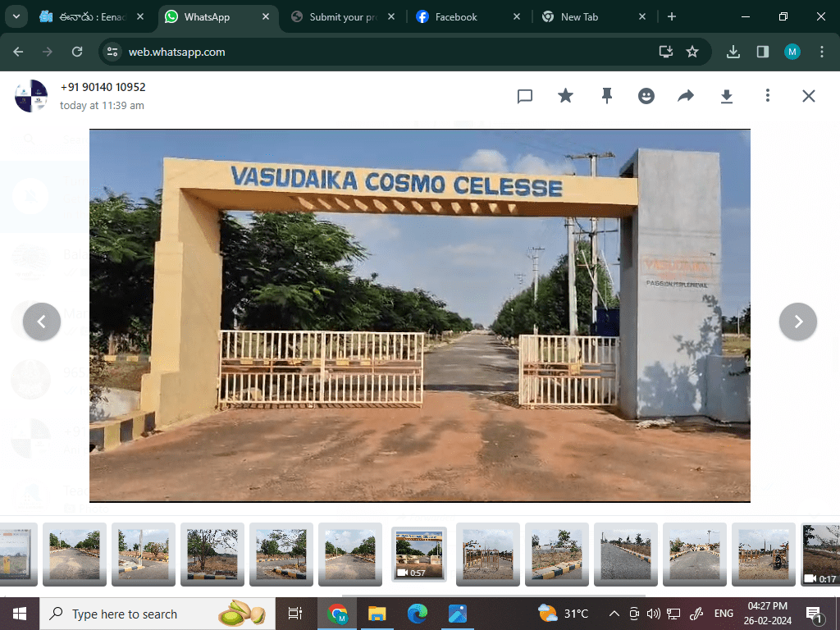Forward the image using arrow icon
Screen dimensions: 840x630
(686, 96)
